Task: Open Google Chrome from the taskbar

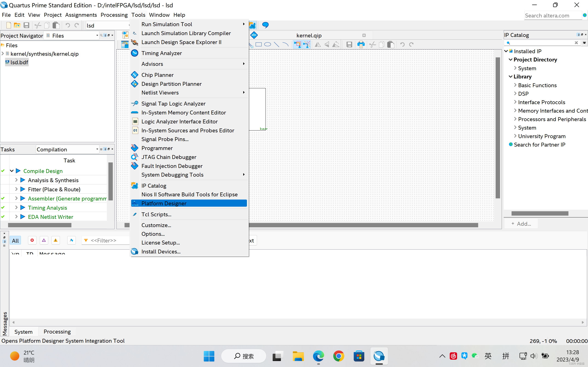Action: (x=339, y=356)
